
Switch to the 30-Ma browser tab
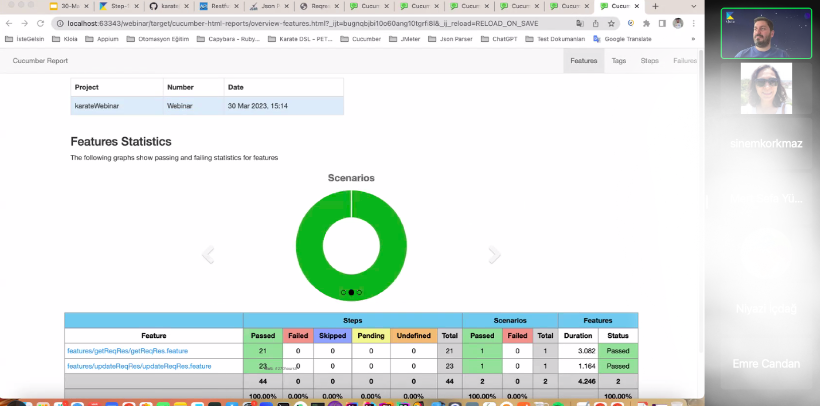coord(71,6)
